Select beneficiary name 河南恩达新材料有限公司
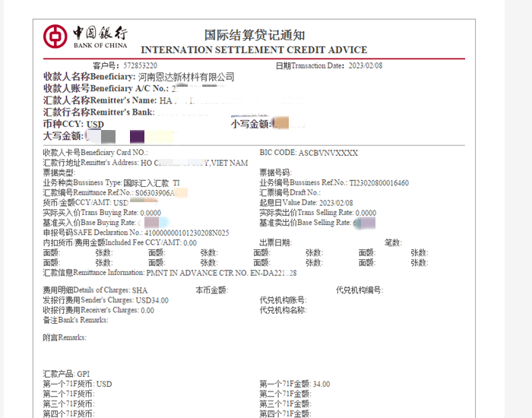This screenshot has height=418, width=532. [186, 77]
